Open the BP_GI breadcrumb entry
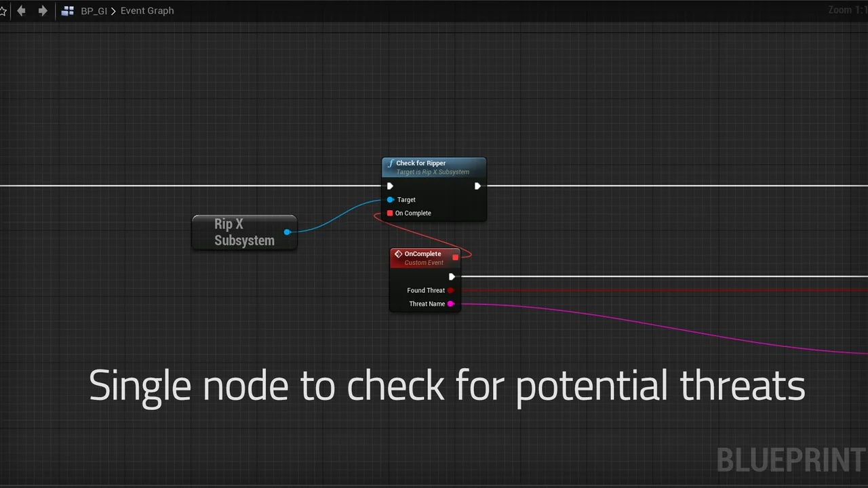This screenshot has width=868, height=488. tap(94, 10)
